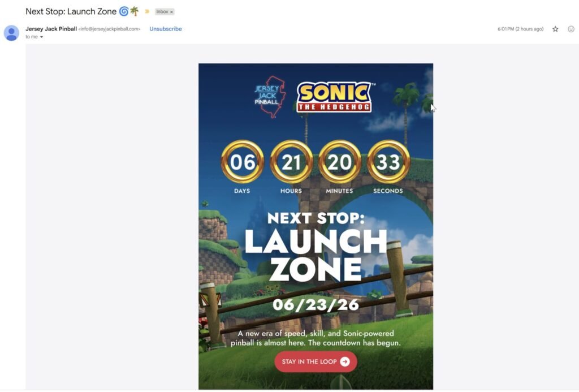Click the gold ring showing 21 hours
The image size is (579, 392).
pyautogui.click(x=291, y=161)
